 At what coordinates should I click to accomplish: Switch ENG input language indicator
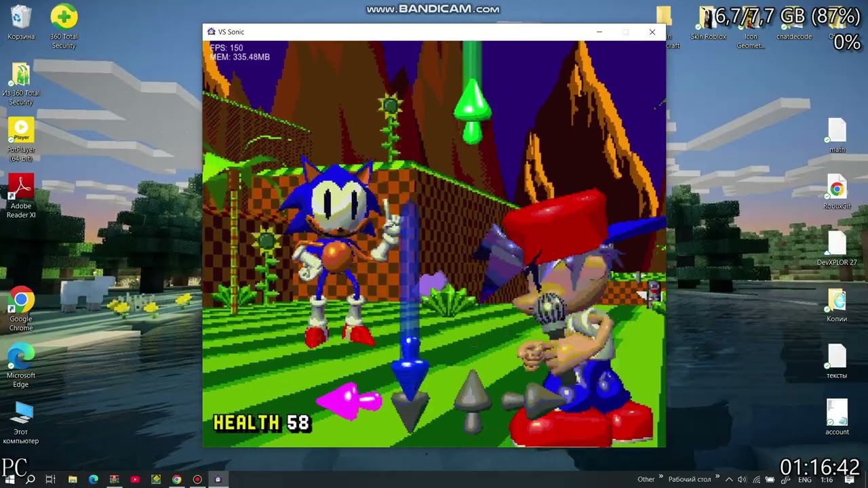click(x=804, y=479)
